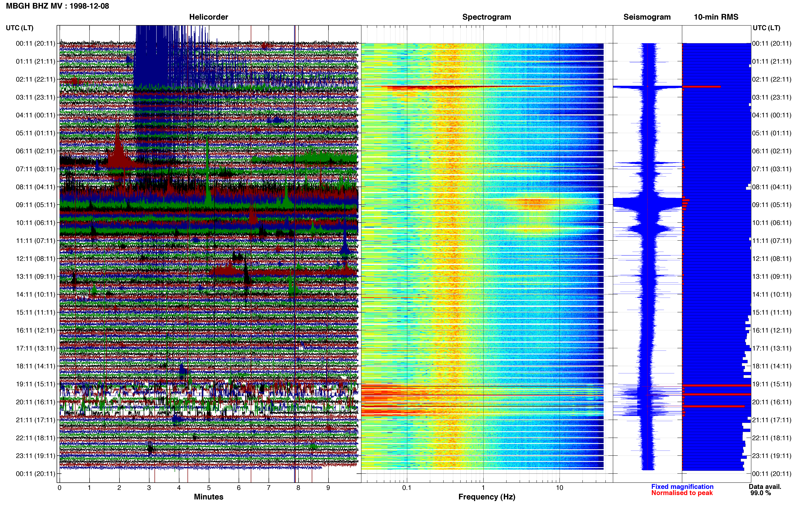Select the "Spectrogram" panel heading
812x508 pixels.
(x=487, y=17)
